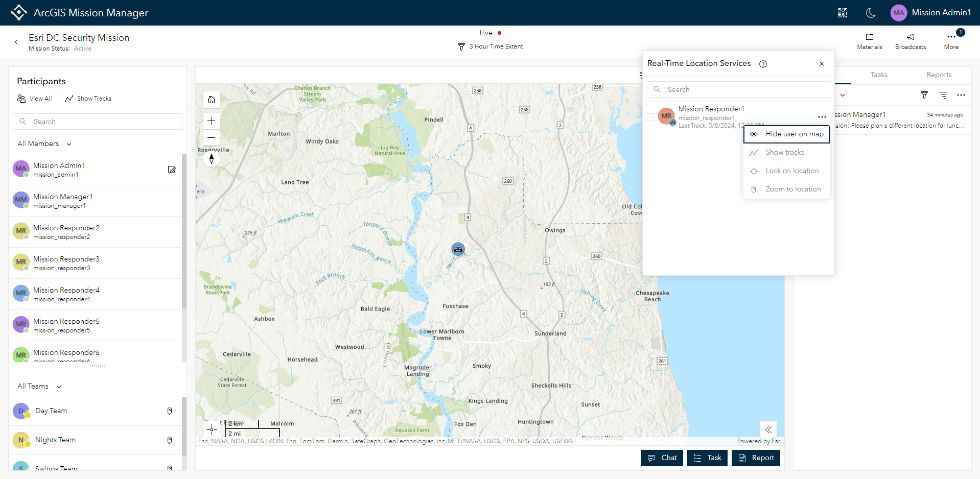The height and width of the screenshot is (479, 980).
Task: Collapse the side panel with double chevron
Action: 768,429
